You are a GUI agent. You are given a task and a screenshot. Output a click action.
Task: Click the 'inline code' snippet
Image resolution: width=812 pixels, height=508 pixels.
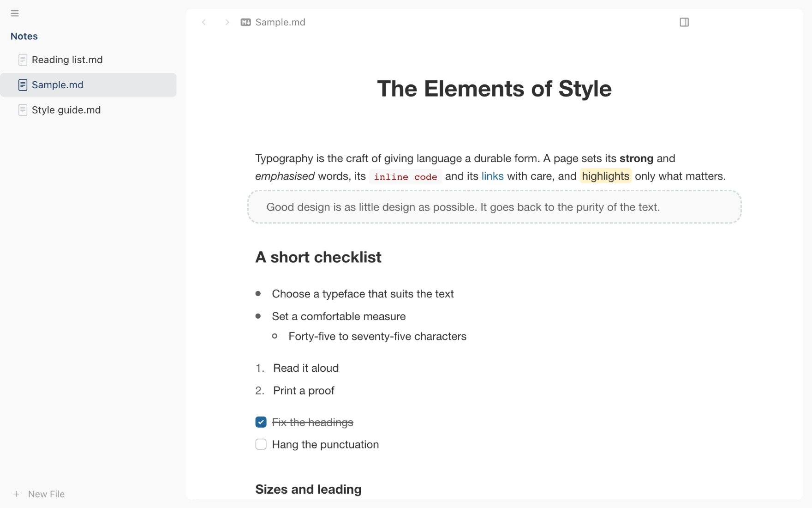tap(406, 176)
